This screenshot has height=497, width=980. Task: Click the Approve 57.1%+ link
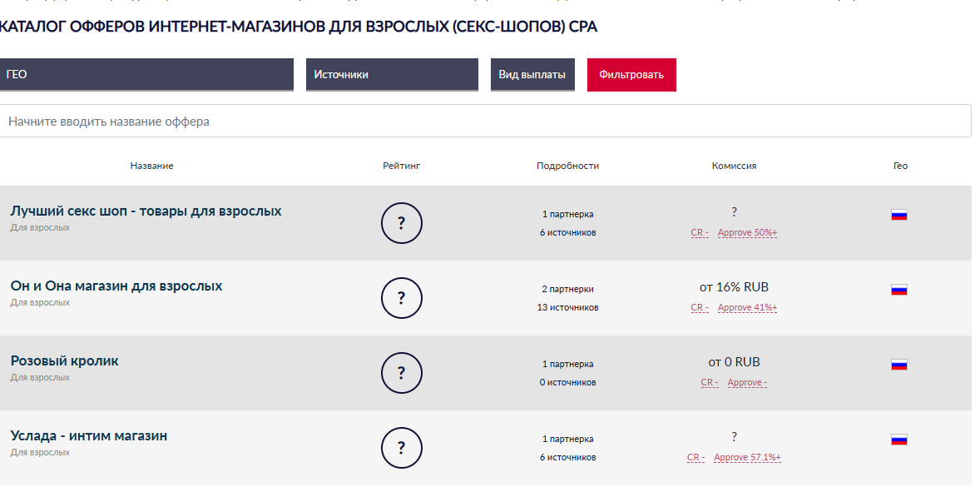coord(747,458)
